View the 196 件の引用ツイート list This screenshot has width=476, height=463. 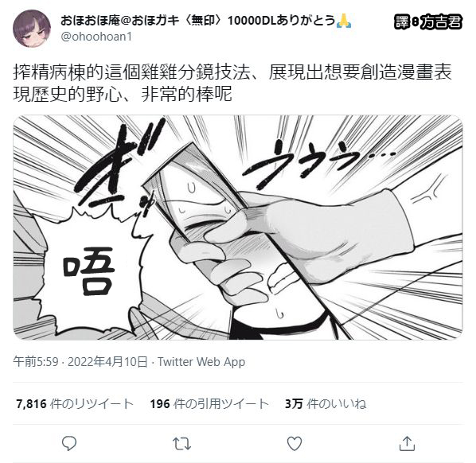[x=209, y=404]
